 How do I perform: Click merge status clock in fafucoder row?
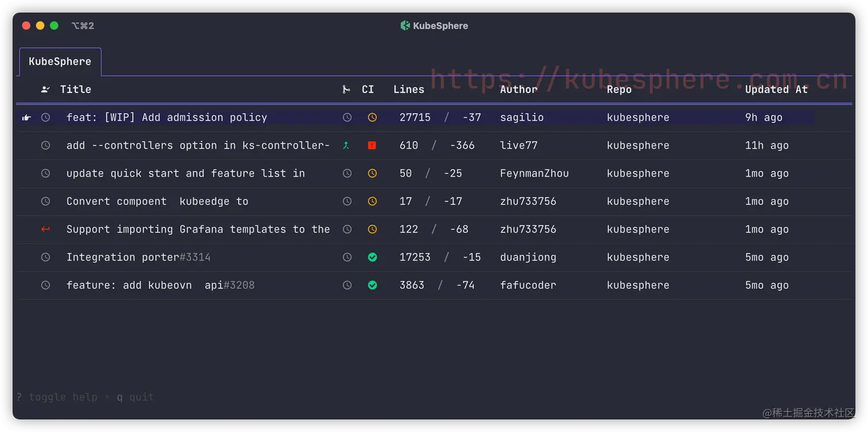[347, 285]
